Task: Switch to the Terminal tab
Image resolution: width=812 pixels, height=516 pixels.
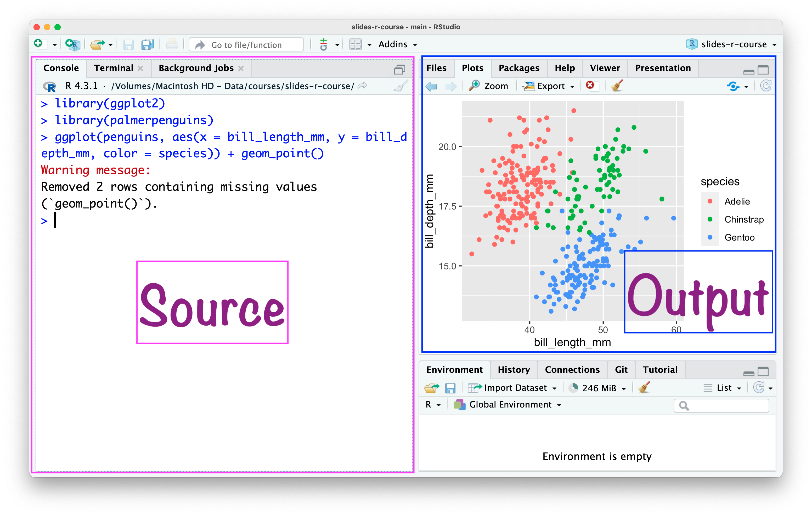Action: point(114,68)
